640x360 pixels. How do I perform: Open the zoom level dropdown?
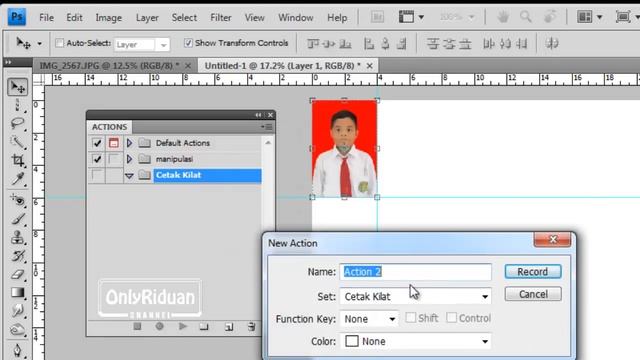click(471, 17)
